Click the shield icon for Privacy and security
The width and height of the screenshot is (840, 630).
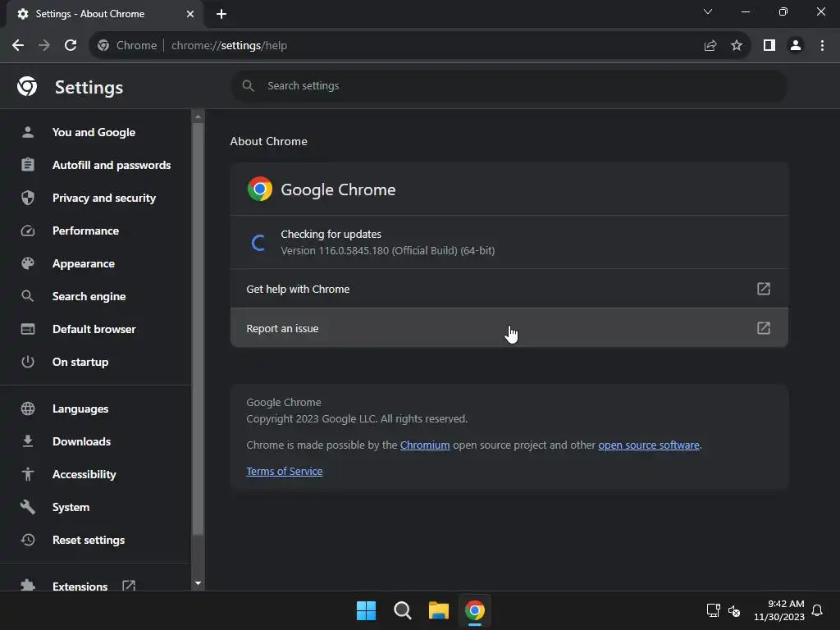pos(28,198)
